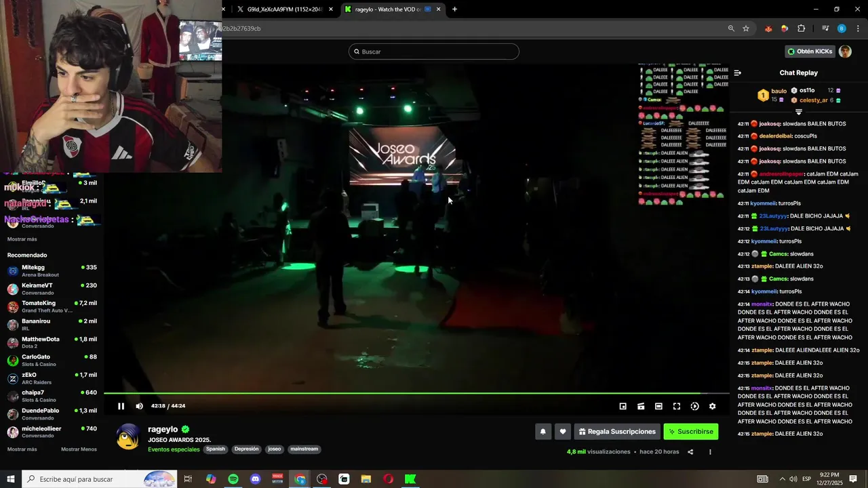Open the Mitekgg recommended channel

(52, 270)
